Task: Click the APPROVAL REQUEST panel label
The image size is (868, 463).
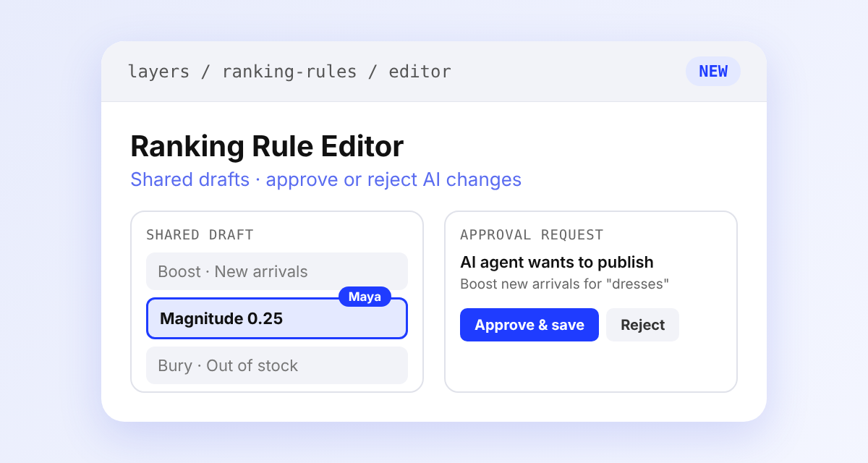Action: tap(532, 234)
